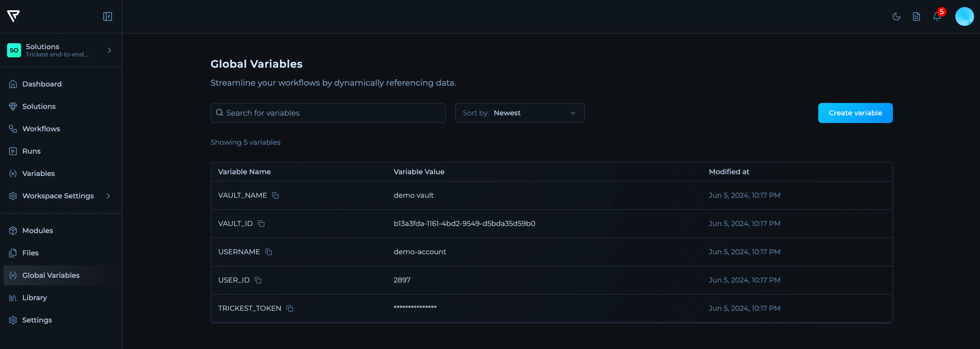Expand Workspace Settings submenu

pyautogui.click(x=108, y=196)
